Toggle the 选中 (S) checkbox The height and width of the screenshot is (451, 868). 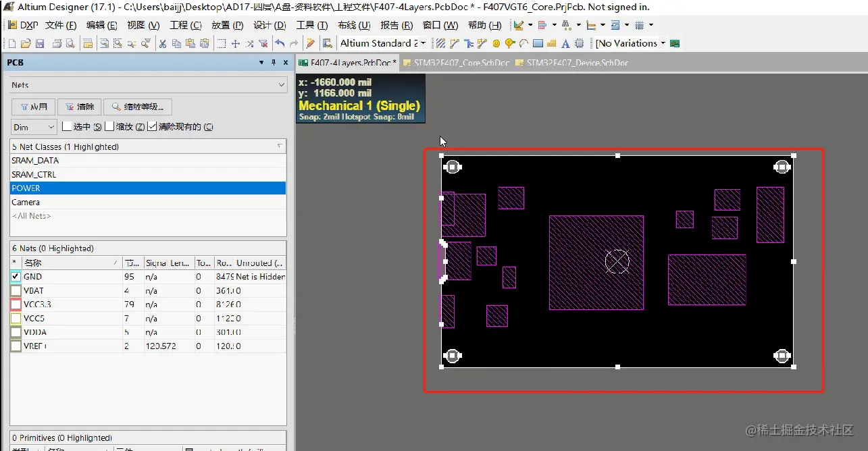[67, 126]
